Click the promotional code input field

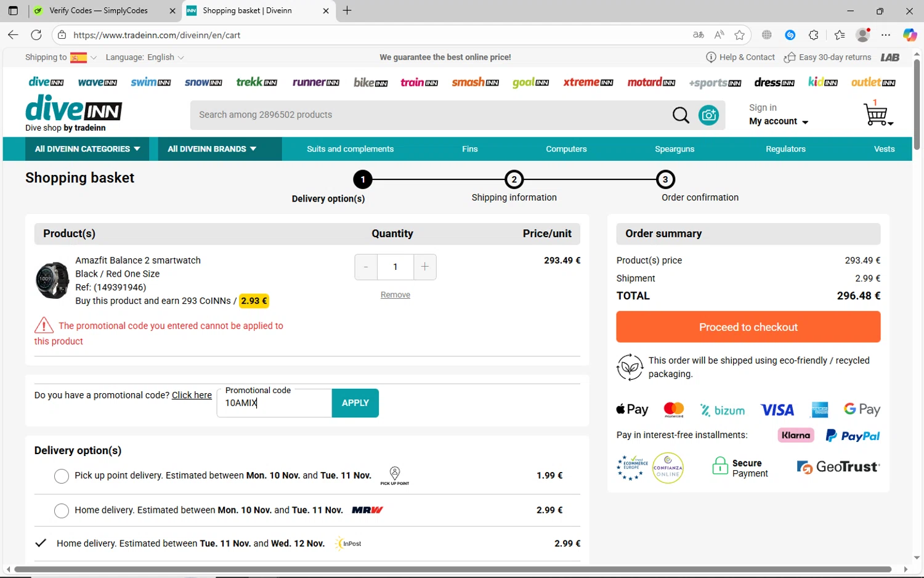tap(275, 403)
